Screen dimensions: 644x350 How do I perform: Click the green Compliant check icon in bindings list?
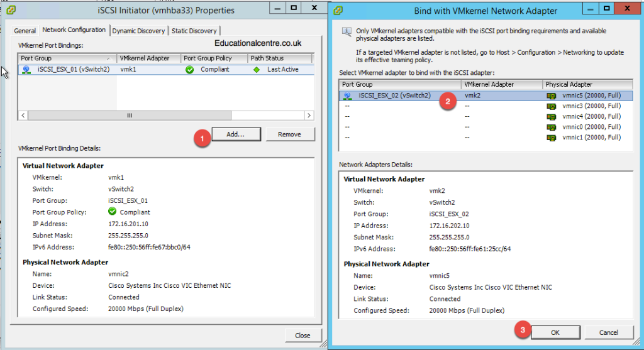point(189,70)
